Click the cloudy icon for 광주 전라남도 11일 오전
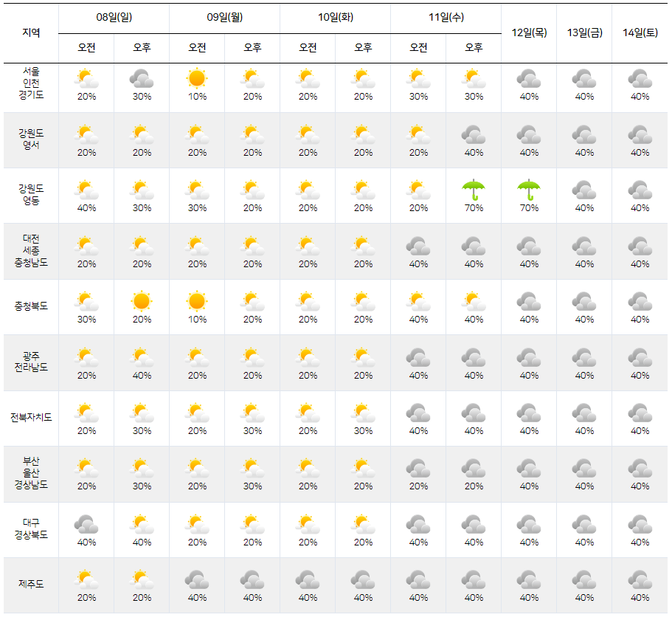This screenshot has width=672, height=620. (x=418, y=357)
